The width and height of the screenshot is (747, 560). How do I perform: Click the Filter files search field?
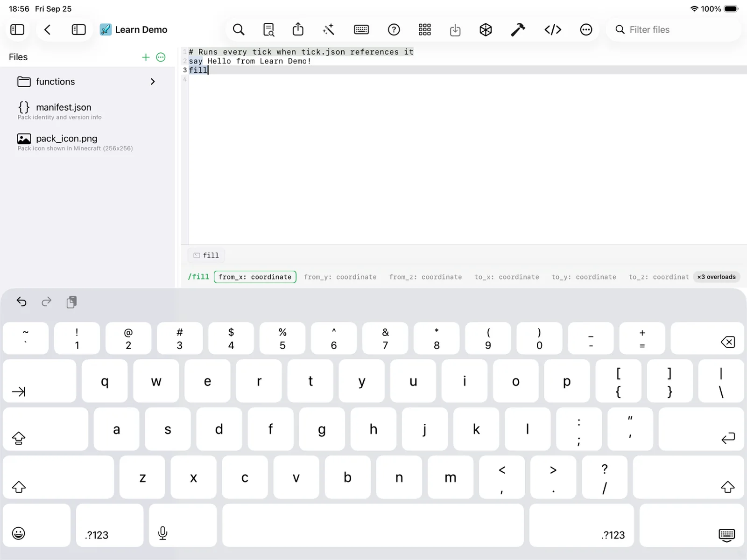point(674,30)
